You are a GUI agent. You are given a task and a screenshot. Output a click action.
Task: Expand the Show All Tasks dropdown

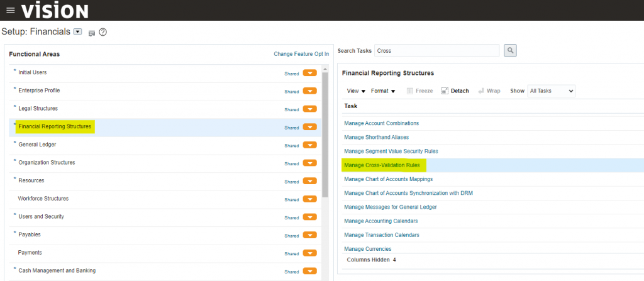pyautogui.click(x=551, y=91)
